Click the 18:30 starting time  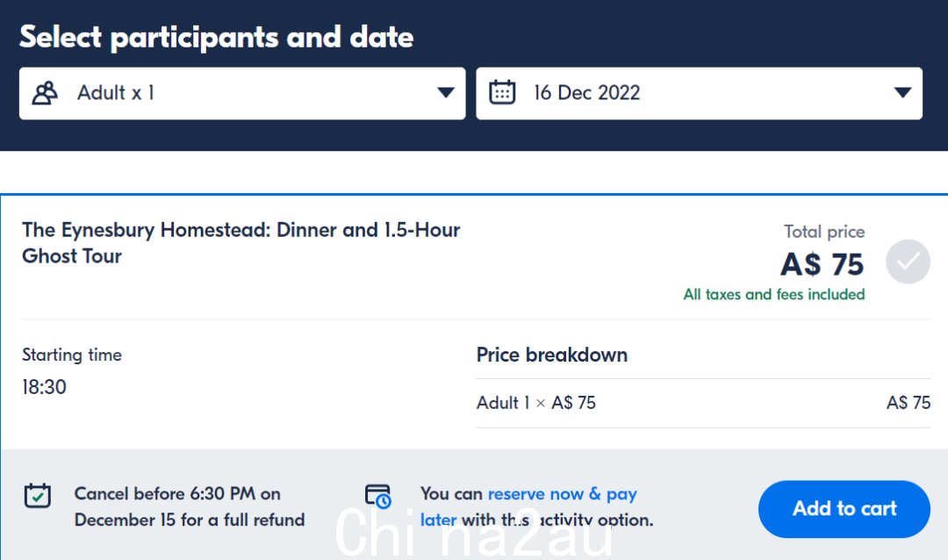(44, 387)
